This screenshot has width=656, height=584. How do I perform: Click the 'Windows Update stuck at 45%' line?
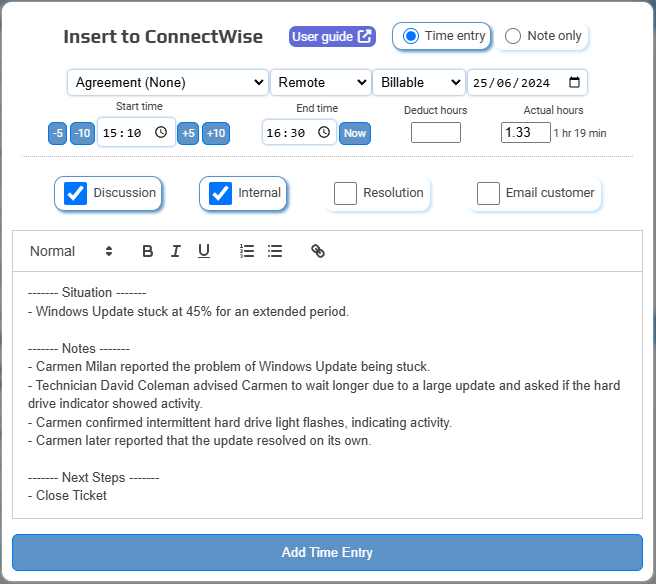point(188,312)
